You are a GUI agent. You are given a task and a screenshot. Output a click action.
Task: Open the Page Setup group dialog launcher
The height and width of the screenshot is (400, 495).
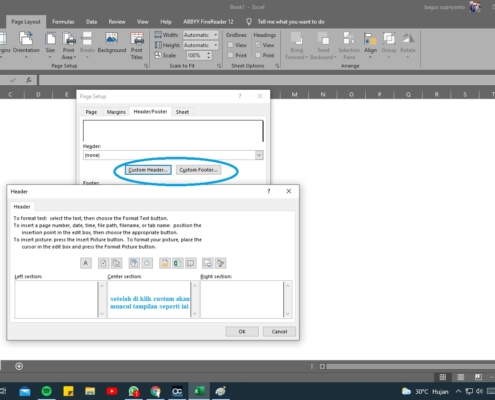coord(146,66)
